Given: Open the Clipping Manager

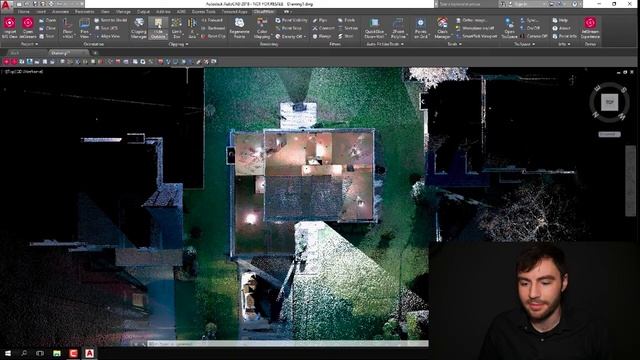Looking at the screenshot, I should [x=139, y=28].
